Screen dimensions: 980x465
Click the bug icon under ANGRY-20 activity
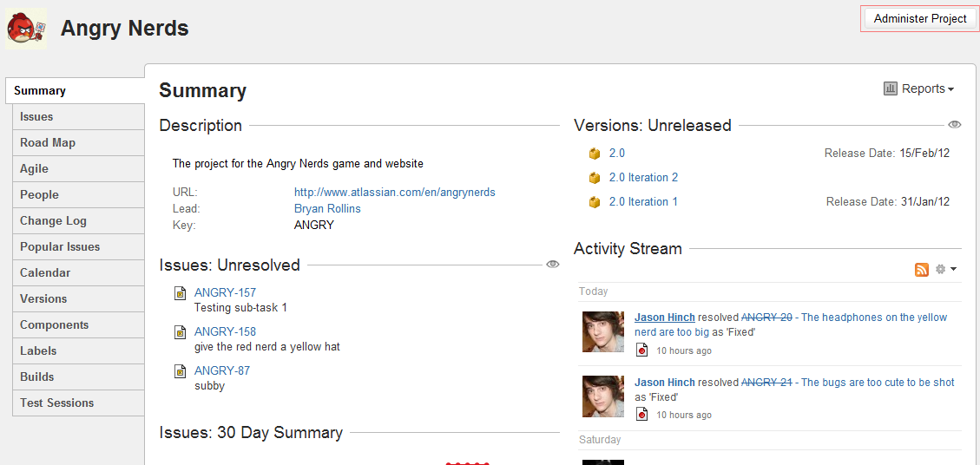(641, 350)
